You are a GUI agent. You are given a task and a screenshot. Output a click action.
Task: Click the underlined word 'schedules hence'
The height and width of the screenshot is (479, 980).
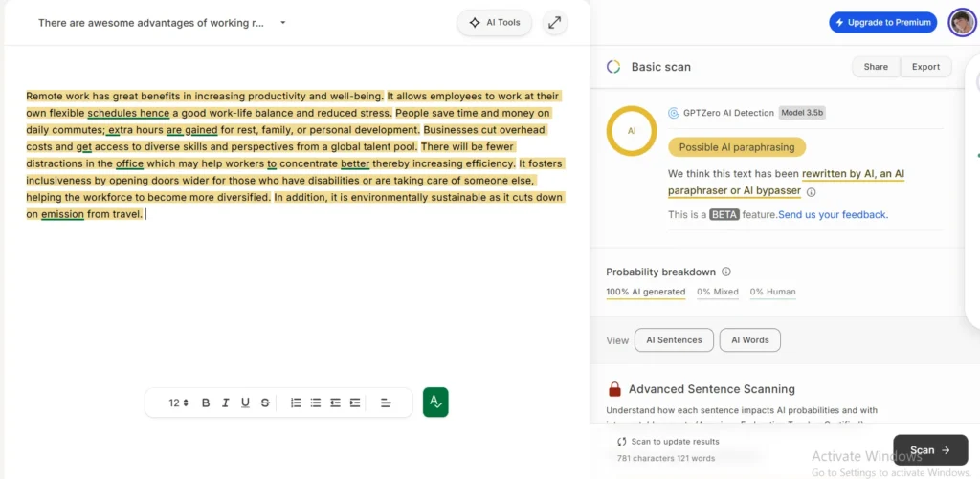click(x=128, y=113)
